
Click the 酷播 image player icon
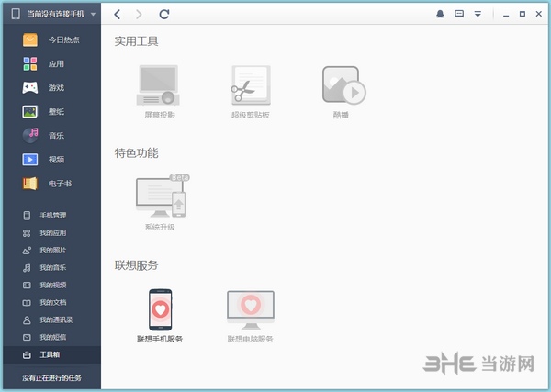344,85
